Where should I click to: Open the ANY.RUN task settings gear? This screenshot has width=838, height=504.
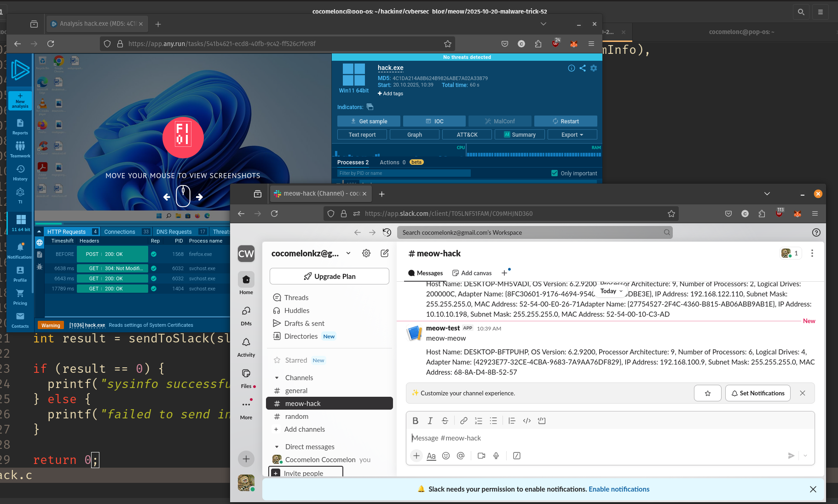594,68
